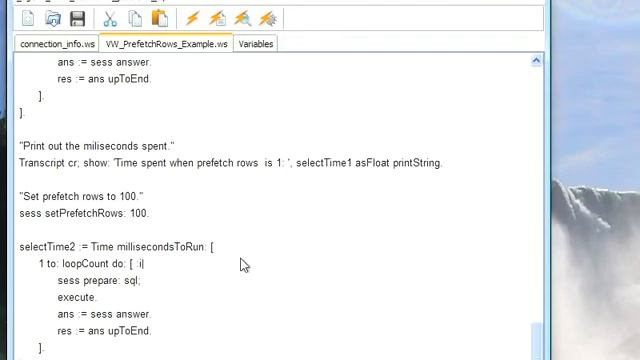This screenshot has width=640, height=360.
Task: Click the Cut scissors icon
Action: pos(110,19)
